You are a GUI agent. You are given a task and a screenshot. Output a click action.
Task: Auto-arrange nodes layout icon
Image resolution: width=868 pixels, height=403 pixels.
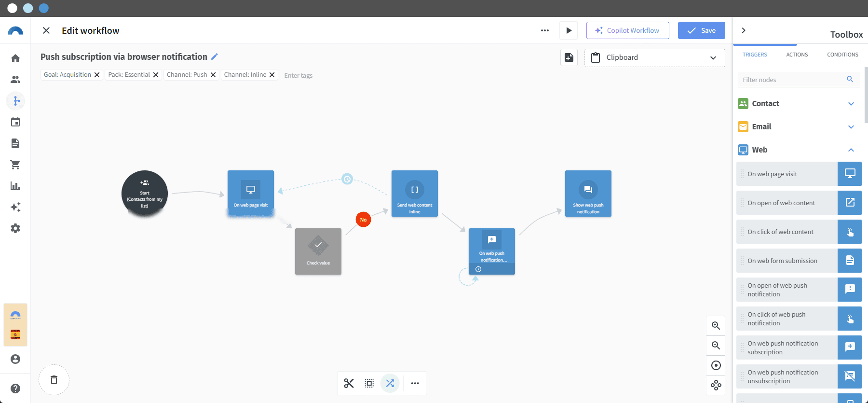716,385
